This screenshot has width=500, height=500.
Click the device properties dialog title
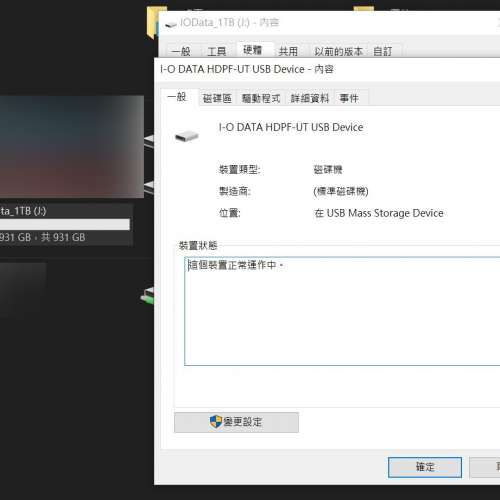(x=247, y=69)
